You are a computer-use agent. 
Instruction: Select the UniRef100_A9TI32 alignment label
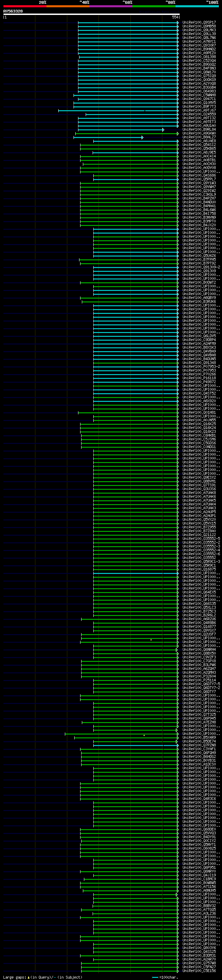199,118
